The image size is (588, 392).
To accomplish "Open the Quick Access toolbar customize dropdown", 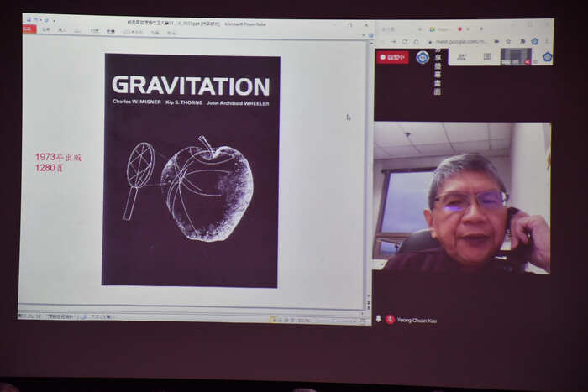I will 54,20.
